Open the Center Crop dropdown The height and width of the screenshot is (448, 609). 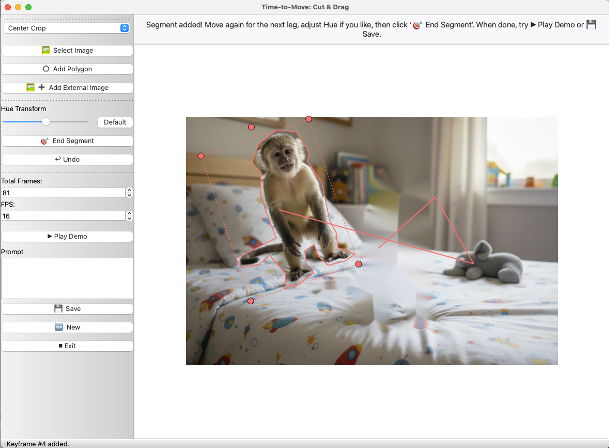(66, 28)
